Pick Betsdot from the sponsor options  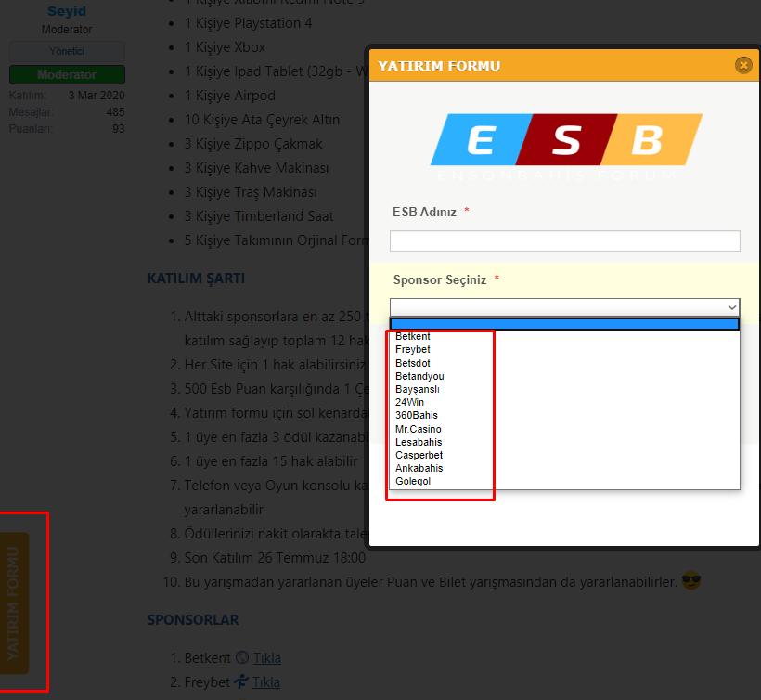[x=413, y=363]
